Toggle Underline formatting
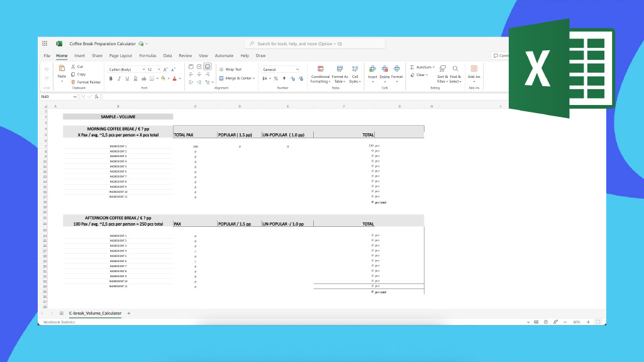The width and height of the screenshot is (644, 362). (x=127, y=79)
